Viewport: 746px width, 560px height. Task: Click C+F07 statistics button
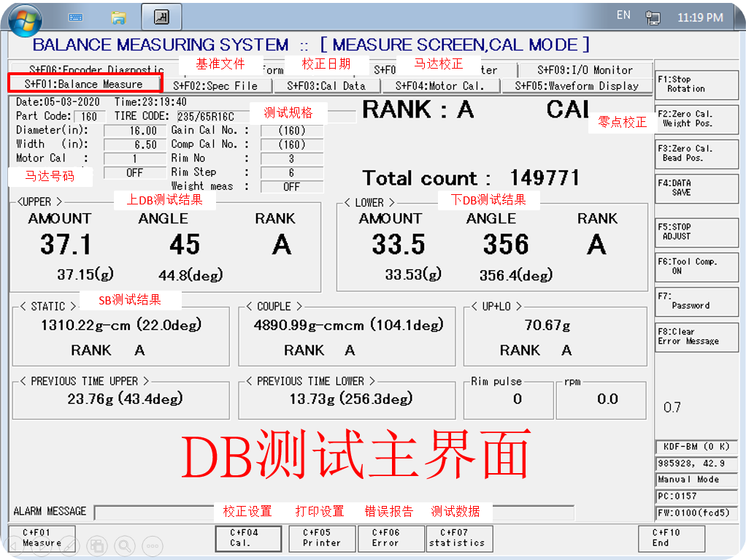click(459, 538)
